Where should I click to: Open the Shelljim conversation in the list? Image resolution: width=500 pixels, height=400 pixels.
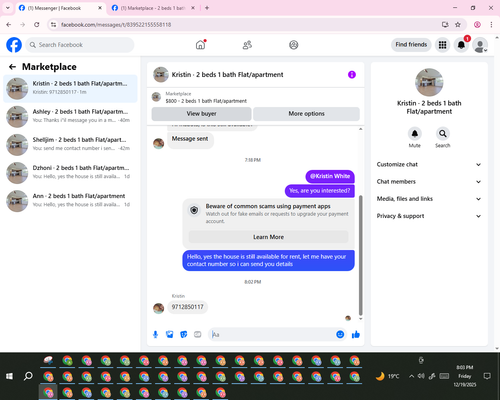70,144
